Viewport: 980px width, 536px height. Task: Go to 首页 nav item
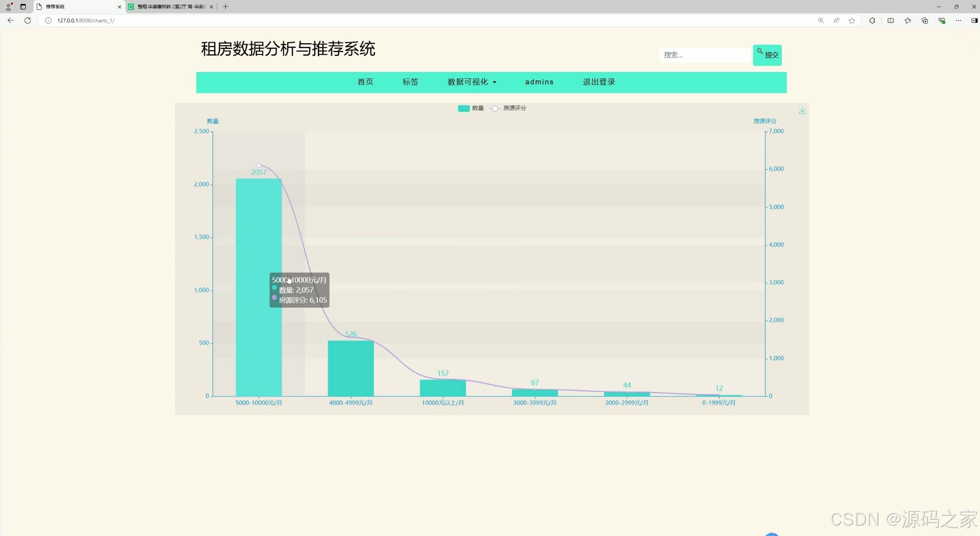point(365,82)
